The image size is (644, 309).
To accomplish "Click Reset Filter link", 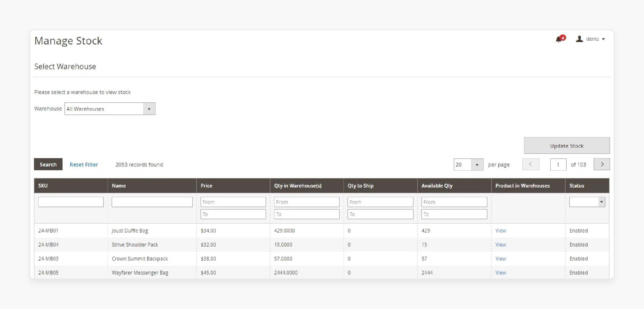I will point(83,164).
